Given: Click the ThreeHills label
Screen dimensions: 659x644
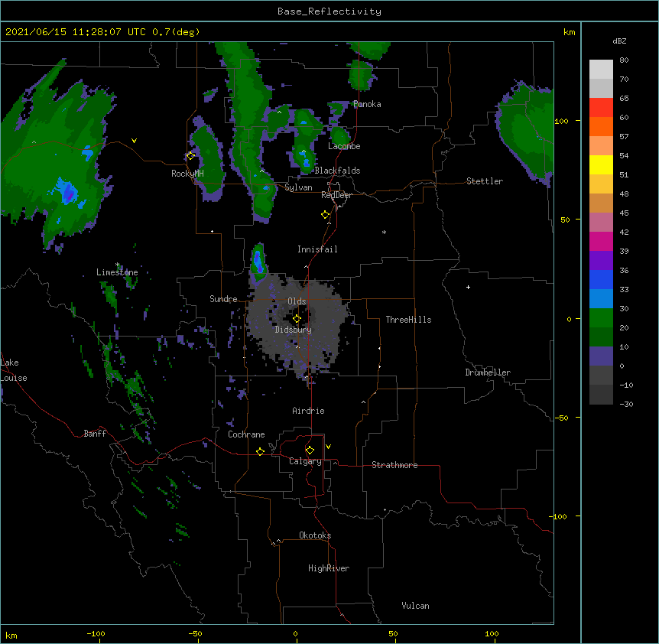Looking at the screenshot, I should (x=408, y=320).
